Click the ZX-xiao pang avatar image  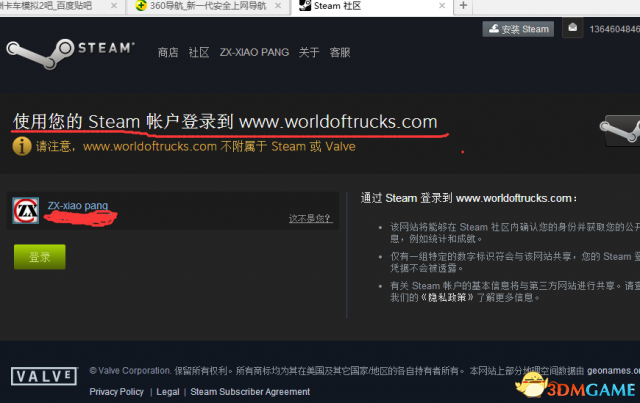point(26,211)
